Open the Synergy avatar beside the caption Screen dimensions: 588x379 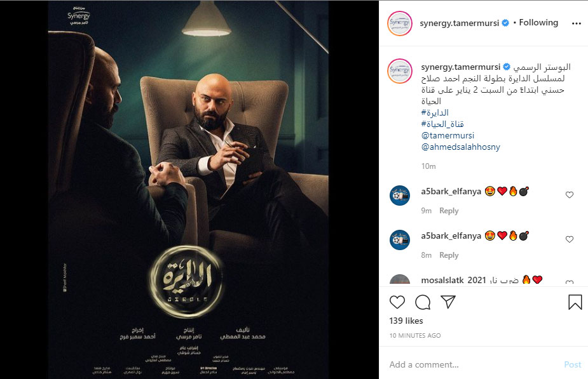400,70
